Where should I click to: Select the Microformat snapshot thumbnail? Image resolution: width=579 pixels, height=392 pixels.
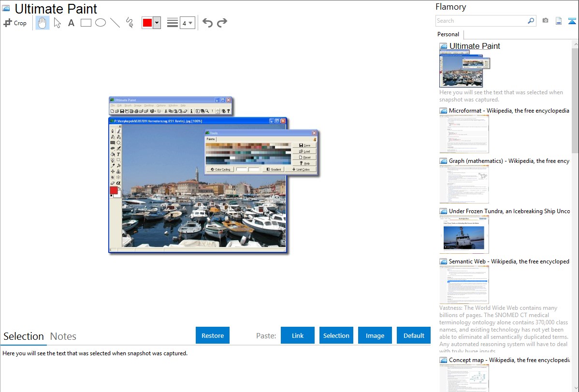pos(464,134)
